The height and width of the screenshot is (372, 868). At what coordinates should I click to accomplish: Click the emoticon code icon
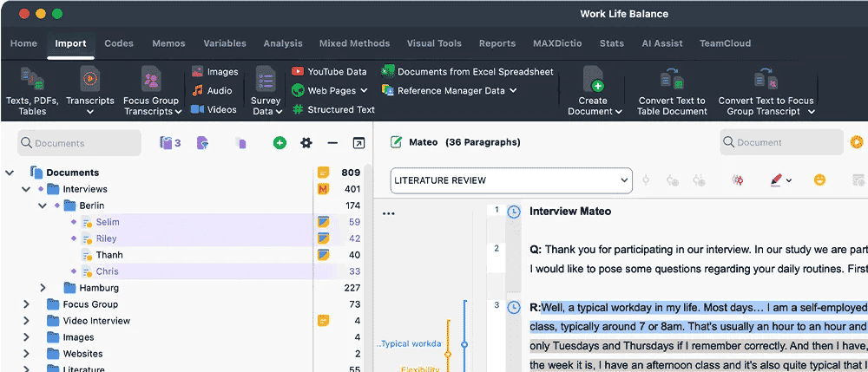(x=820, y=179)
